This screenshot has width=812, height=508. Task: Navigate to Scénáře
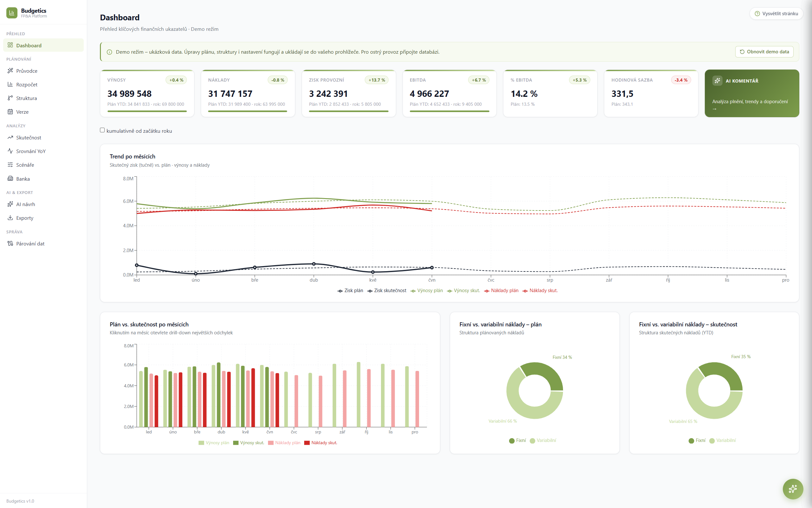[43, 165]
